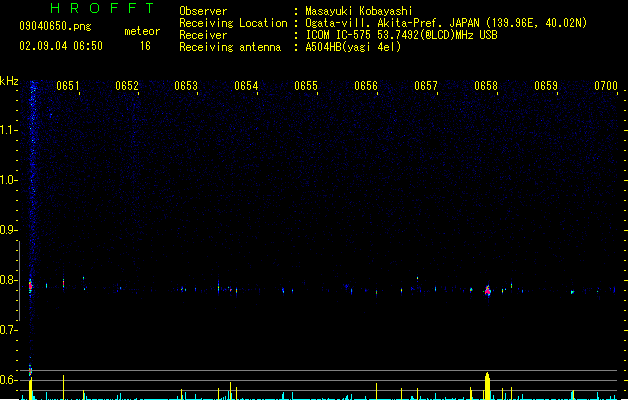629x400 pixels.
Task: Click the 0655 time marker
Action: coord(306,86)
